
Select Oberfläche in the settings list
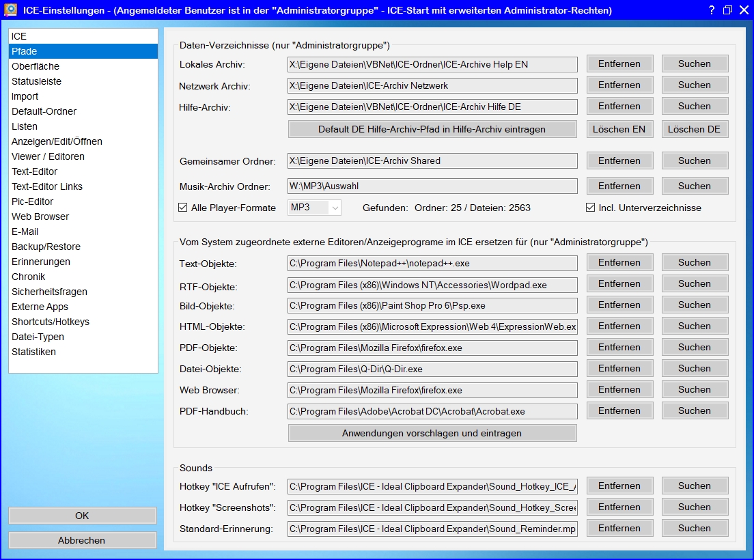(83, 66)
